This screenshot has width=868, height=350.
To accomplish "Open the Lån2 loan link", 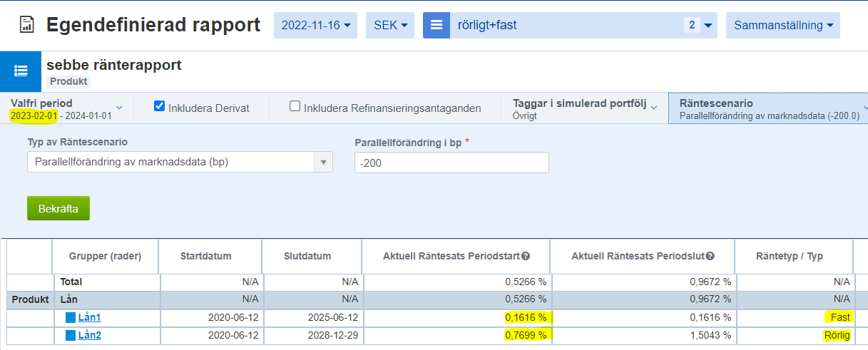I will [x=89, y=336].
